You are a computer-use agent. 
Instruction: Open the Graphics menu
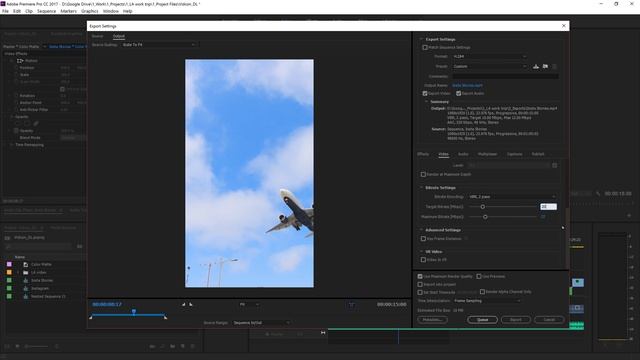(89, 11)
